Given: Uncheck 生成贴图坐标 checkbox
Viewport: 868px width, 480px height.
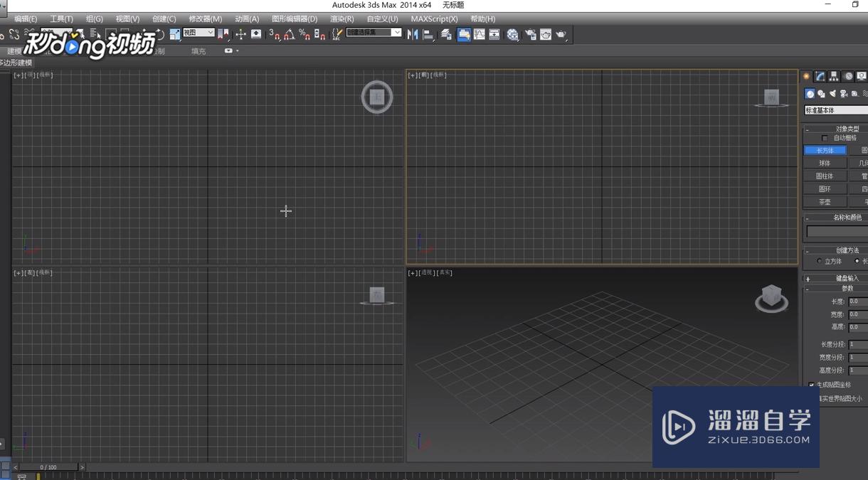Looking at the screenshot, I should point(811,385).
